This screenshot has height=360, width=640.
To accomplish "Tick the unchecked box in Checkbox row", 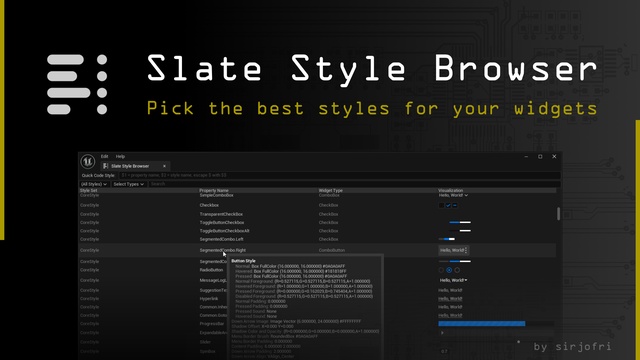I will point(441,205).
